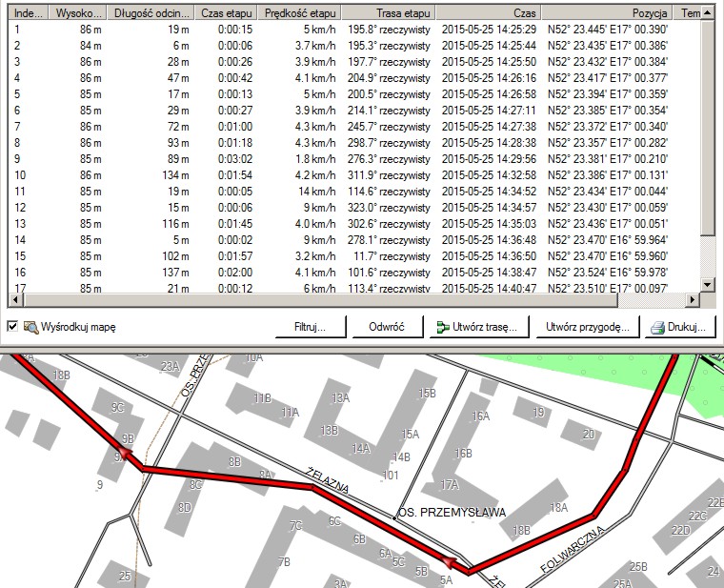Click the magnifier map icon beside Wyśrodkuj mapę

[x=30, y=327]
